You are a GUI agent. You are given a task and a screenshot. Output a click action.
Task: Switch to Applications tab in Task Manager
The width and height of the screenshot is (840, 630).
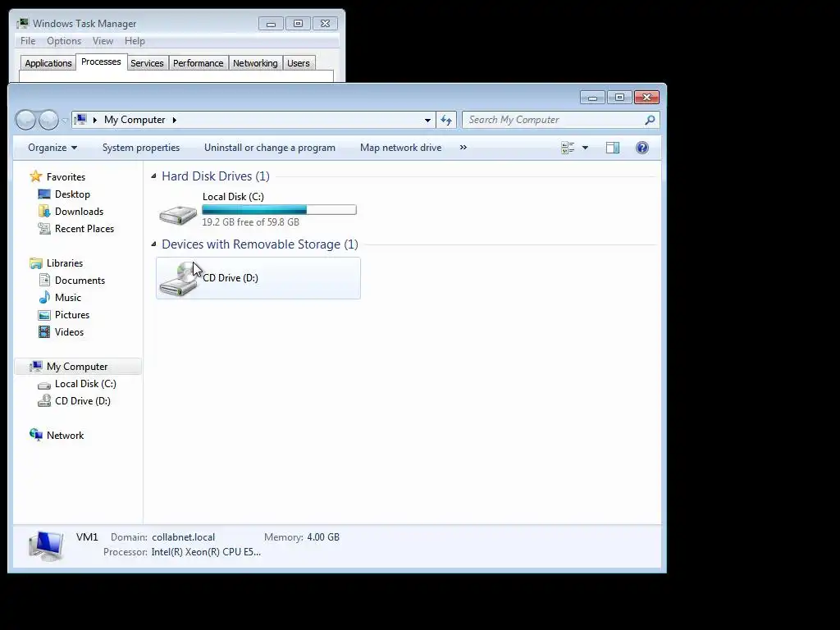(x=48, y=63)
